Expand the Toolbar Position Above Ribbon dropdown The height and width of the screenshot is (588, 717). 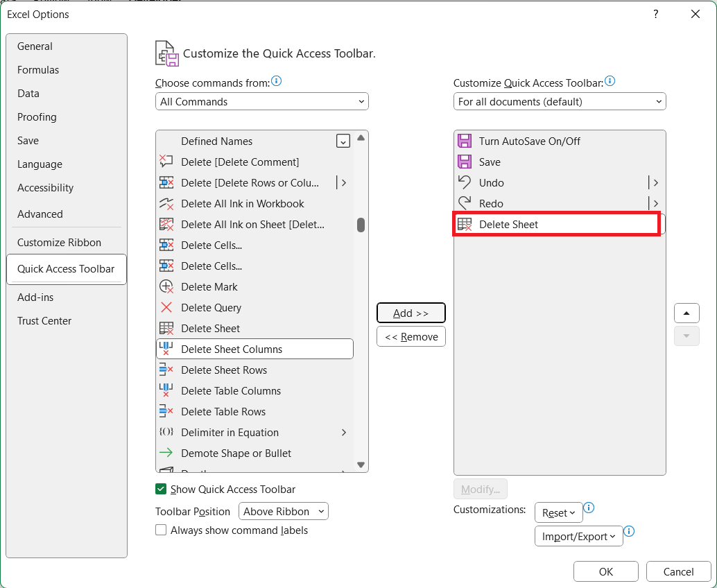click(284, 511)
